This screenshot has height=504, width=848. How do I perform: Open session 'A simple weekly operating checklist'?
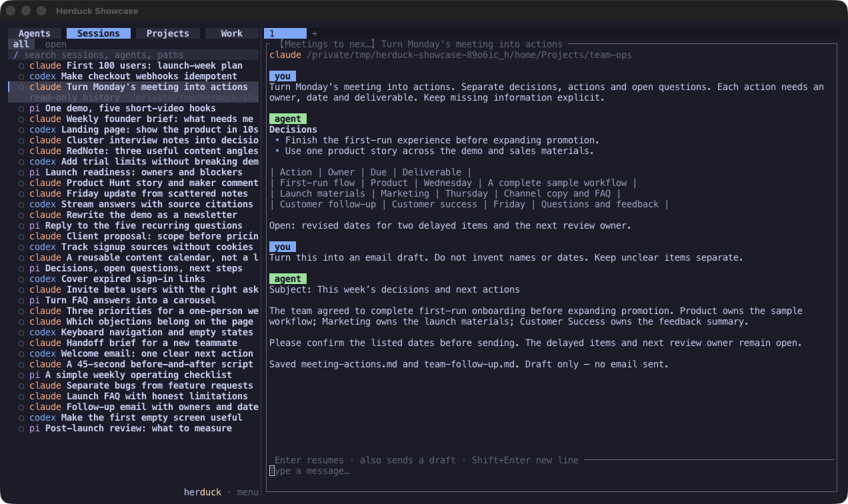[x=133, y=375]
